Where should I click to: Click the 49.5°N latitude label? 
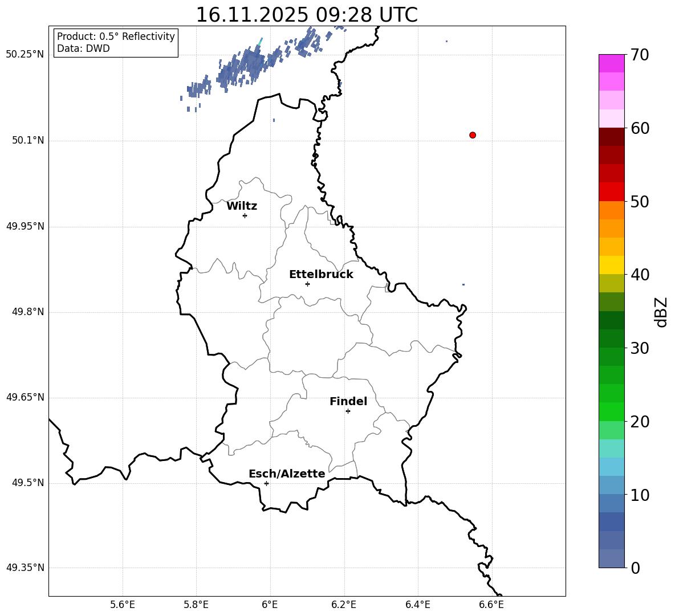click(28, 483)
